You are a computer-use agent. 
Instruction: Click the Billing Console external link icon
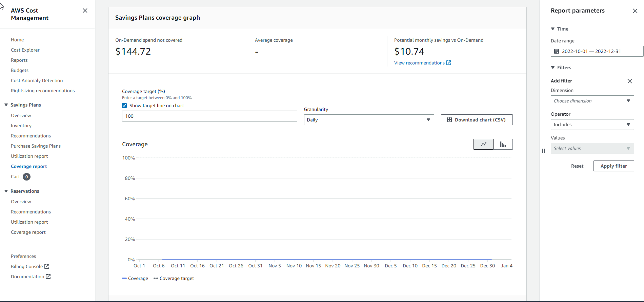[47, 266]
